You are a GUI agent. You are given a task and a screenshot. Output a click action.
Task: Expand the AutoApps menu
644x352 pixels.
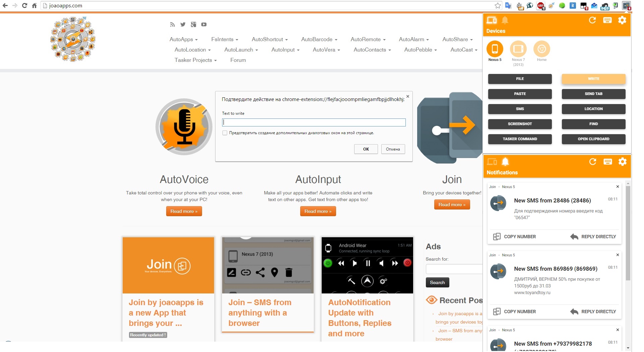click(x=184, y=39)
